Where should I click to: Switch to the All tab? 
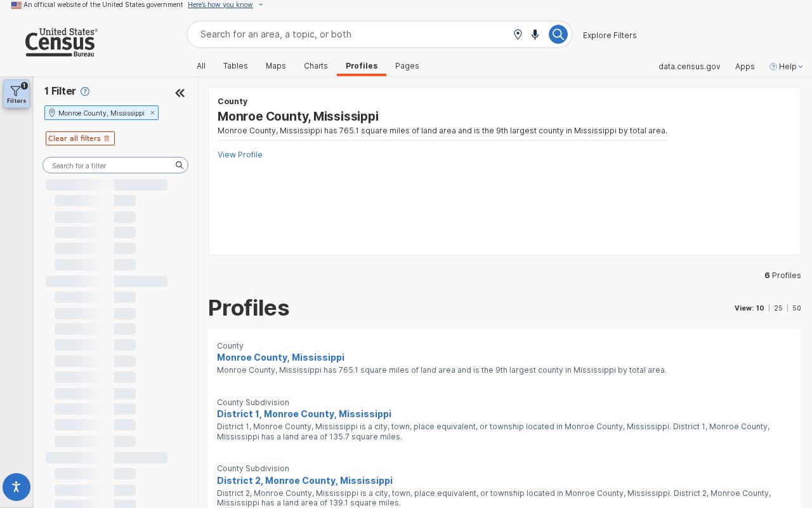[x=201, y=66]
